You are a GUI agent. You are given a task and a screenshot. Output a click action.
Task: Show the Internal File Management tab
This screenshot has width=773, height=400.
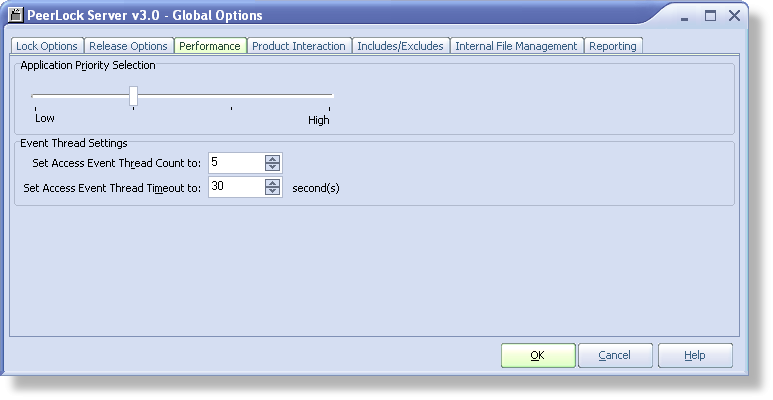coord(517,46)
